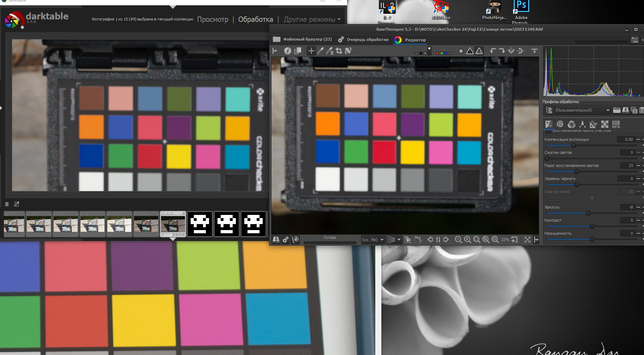Screen dimensions: 644x355
Task: Send image to processing queue
Action: click(x=286, y=240)
